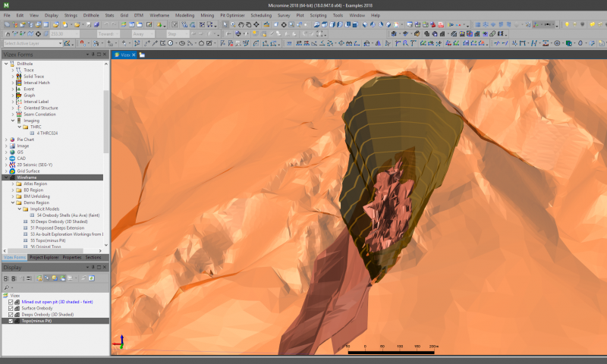The image size is (607, 364).
Task: Click the Micromine logo in the title bar
Action: pyautogui.click(x=6, y=5)
